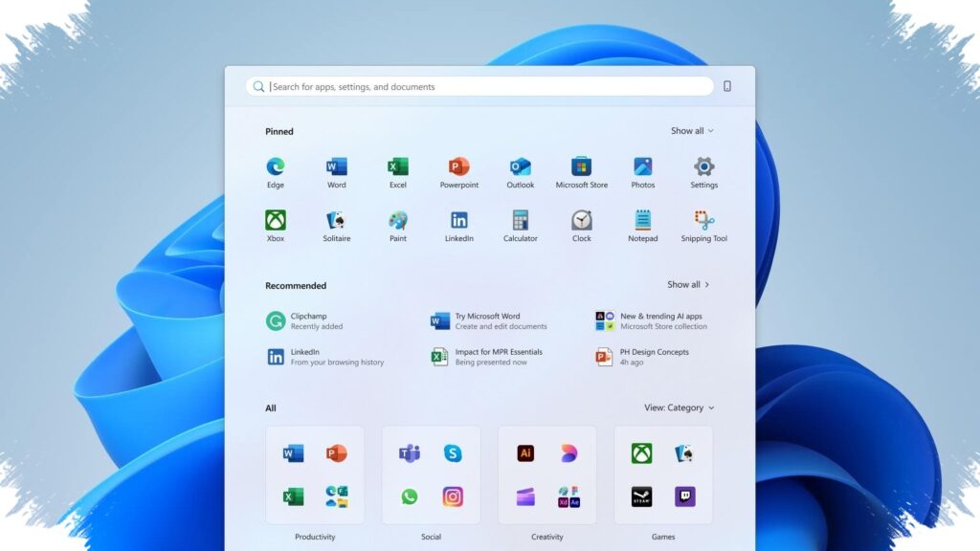Click the Creativity category label
Screen dimensions: 980x551
pos(546,537)
